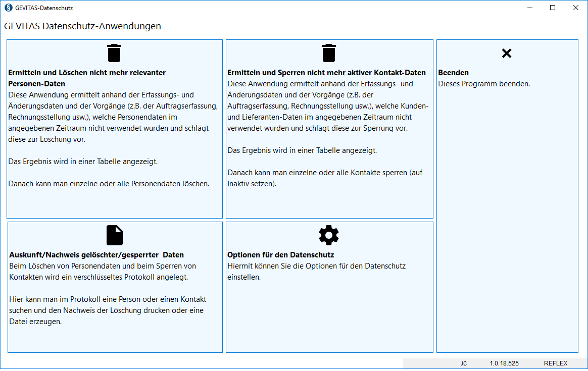Open 'Optionen für den Datenschutz' heading
Viewport: 588px width, 371px height.
pos(280,255)
